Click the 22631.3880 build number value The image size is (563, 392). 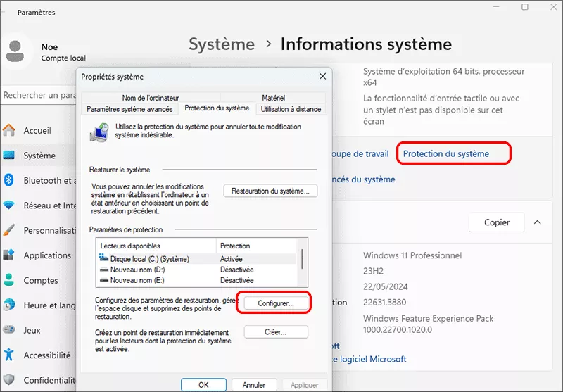click(384, 302)
